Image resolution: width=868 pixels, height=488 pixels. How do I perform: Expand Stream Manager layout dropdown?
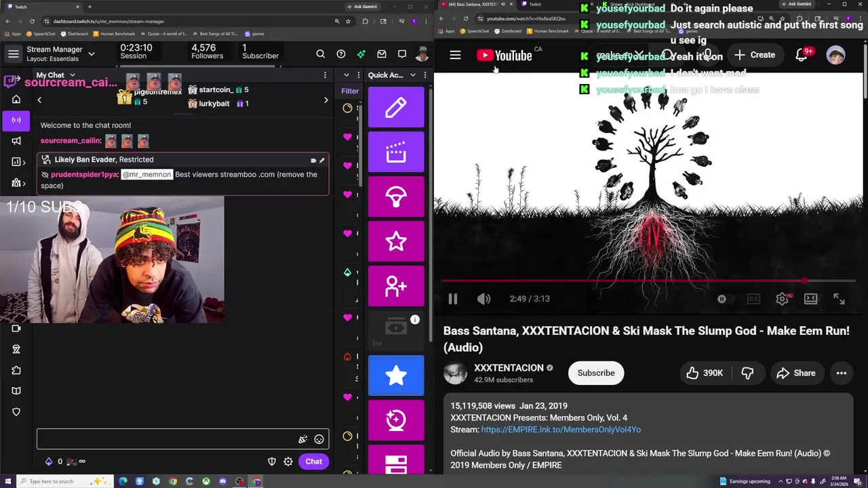(92, 54)
